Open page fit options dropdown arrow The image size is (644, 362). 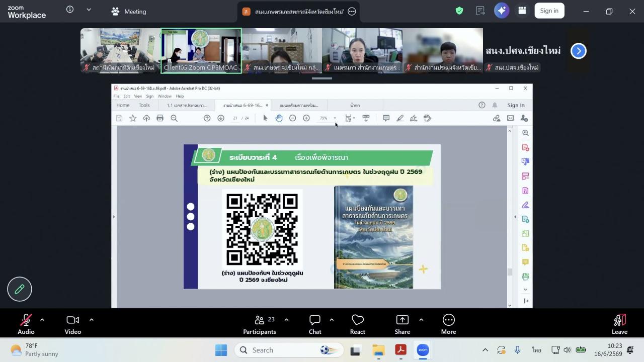click(x=354, y=118)
